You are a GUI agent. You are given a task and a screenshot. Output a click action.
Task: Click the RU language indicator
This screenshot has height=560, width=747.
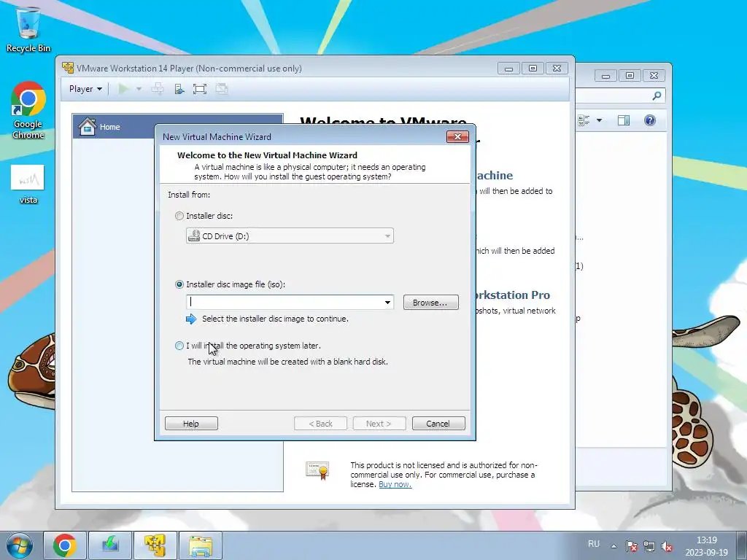tap(594, 544)
